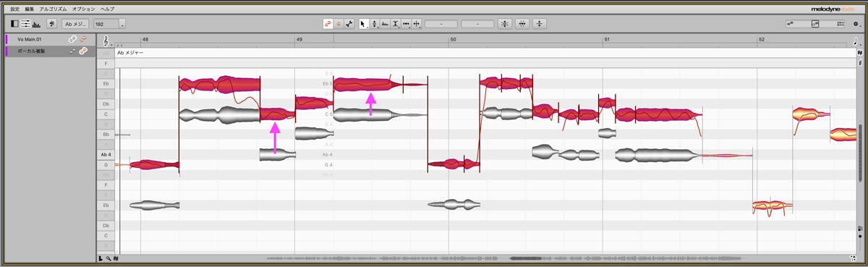
Task: Click the first note value field
Action: (441, 24)
